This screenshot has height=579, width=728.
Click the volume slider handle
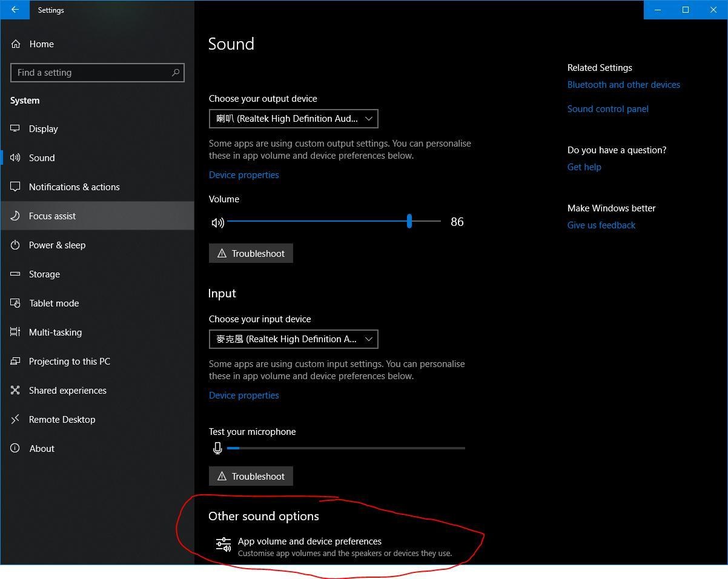click(x=409, y=222)
